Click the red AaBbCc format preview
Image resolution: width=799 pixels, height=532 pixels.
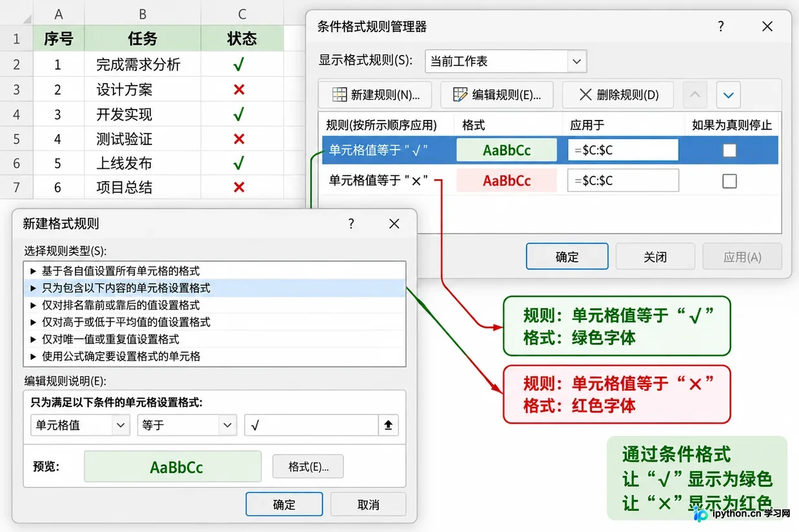[x=507, y=181]
